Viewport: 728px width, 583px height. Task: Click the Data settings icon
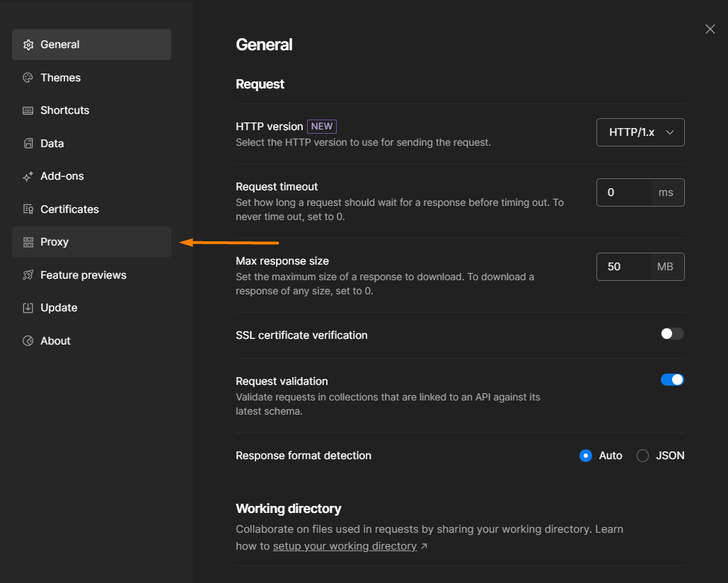[x=28, y=143]
